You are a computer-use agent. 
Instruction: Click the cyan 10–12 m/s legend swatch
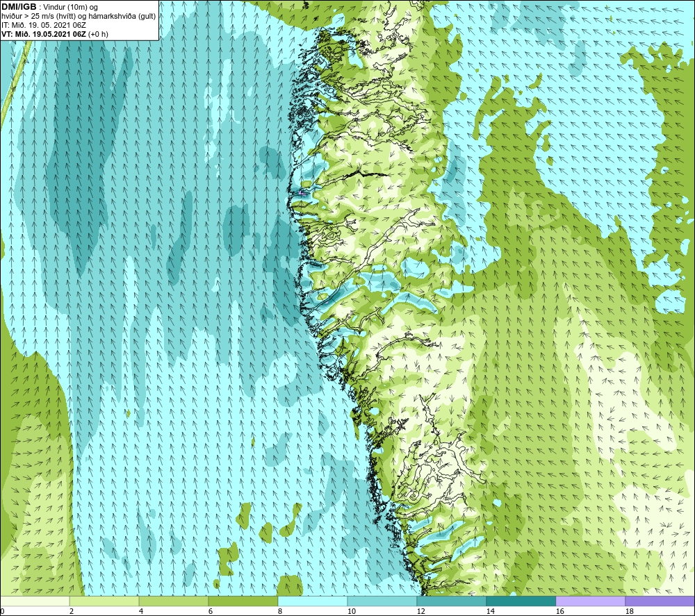382,601
